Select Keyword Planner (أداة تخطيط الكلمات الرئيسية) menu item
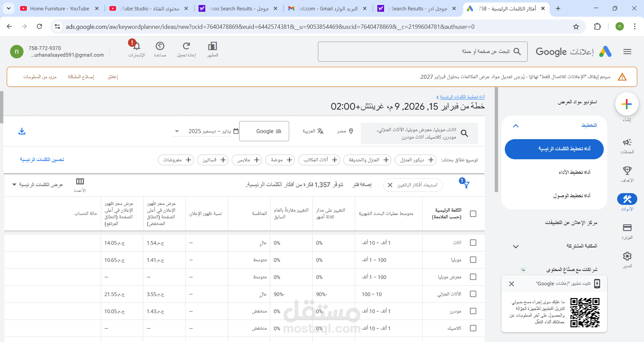 point(554,149)
